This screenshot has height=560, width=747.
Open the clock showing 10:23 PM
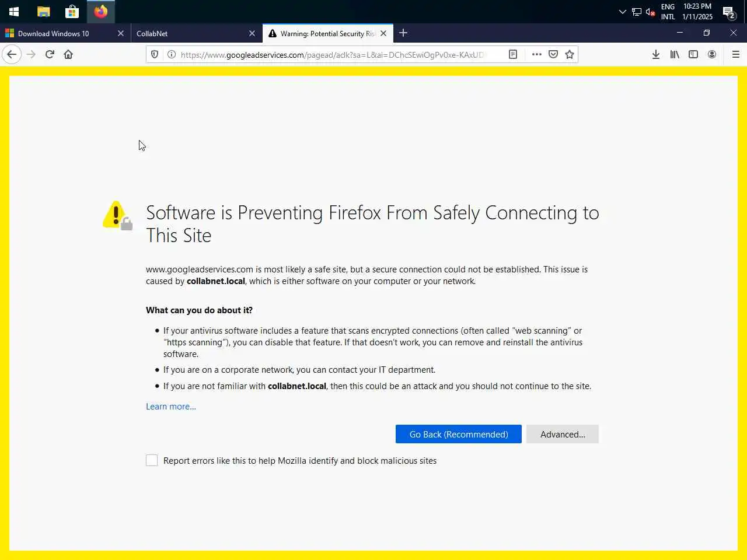point(697,12)
